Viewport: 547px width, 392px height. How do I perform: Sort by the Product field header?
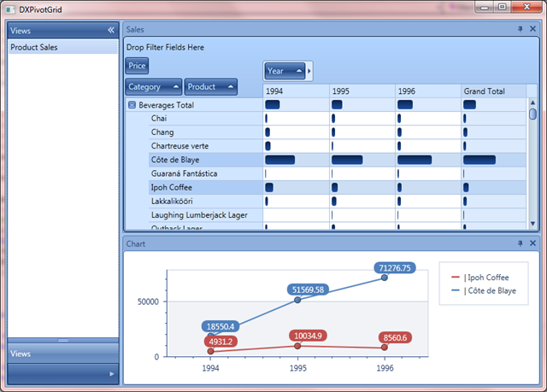[211, 87]
